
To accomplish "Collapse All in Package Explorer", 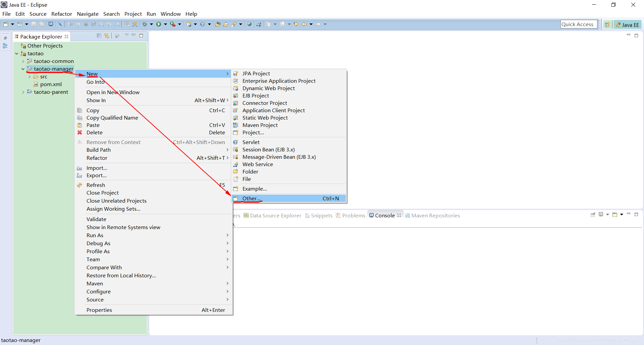I will coord(99,36).
